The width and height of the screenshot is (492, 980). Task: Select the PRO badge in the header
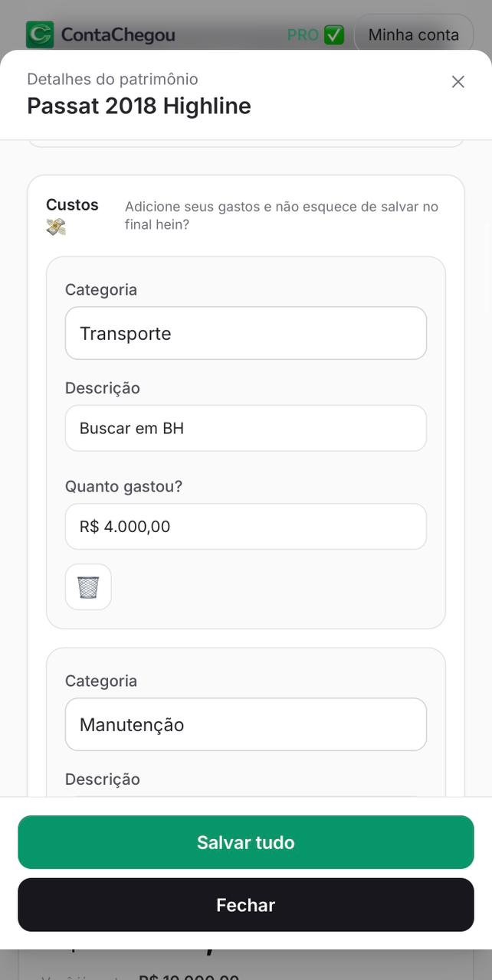click(302, 34)
